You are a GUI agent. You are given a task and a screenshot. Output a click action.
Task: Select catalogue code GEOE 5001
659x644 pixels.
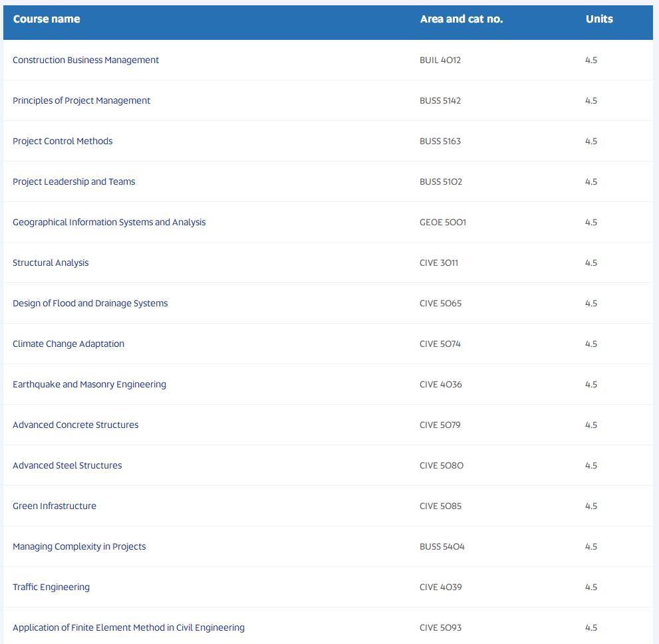443,222
